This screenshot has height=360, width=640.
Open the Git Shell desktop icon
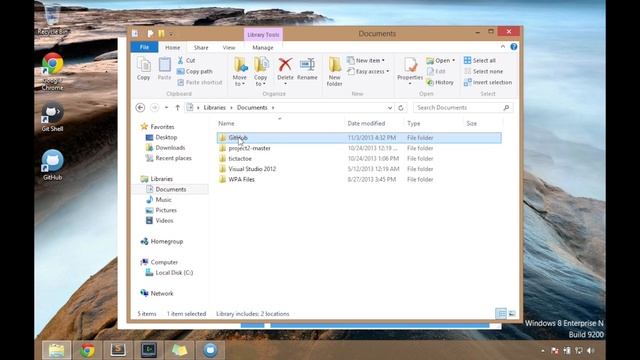pos(52,117)
